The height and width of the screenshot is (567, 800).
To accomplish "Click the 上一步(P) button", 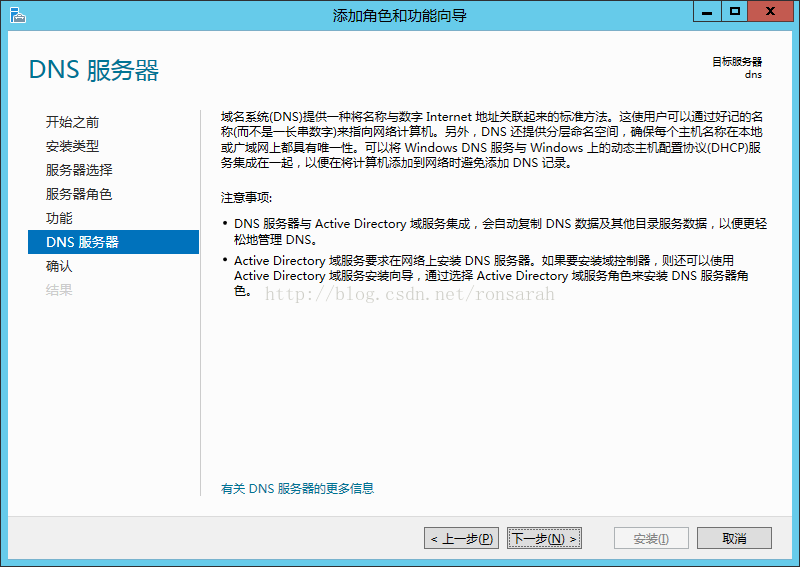I will point(461,538).
